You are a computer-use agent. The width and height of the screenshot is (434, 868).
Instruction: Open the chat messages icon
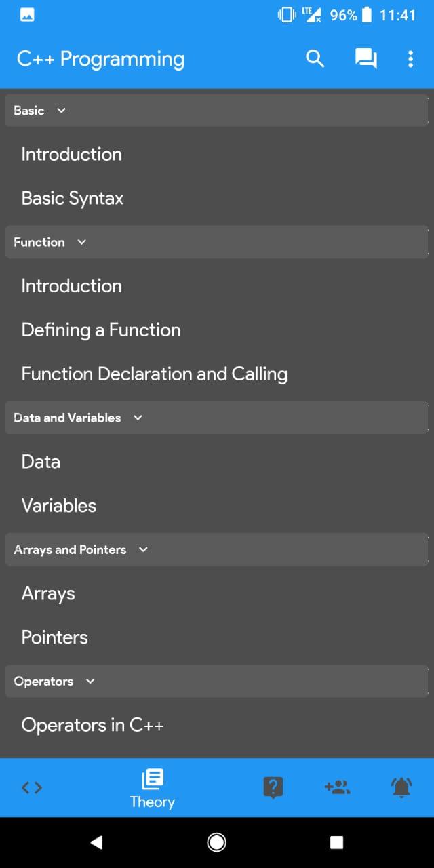tap(366, 59)
